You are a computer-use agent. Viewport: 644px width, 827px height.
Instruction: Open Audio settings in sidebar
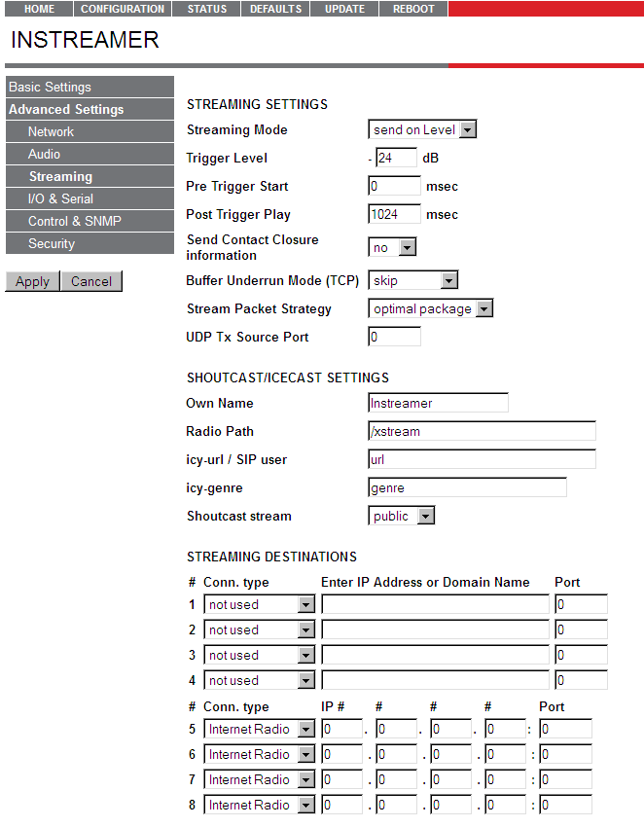pos(44,154)
